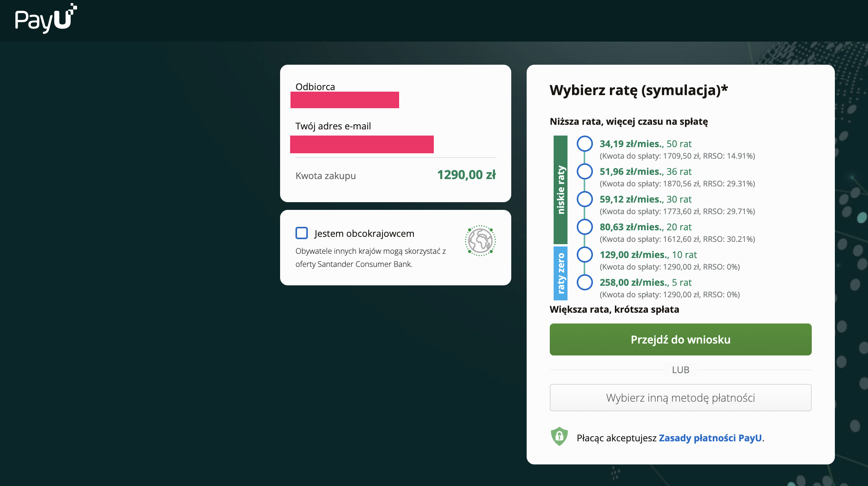
Task: Click the Santander Consumer Bank description text
Action: point(371,258)
